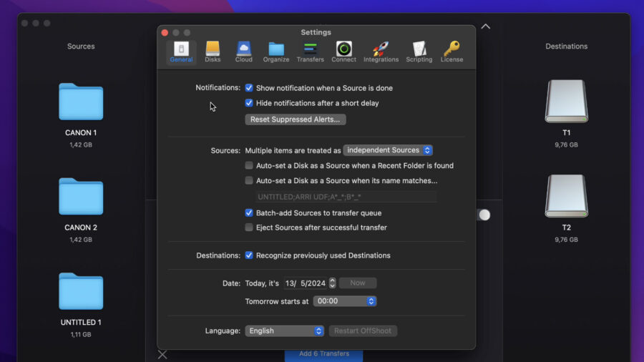
Task: Open the English language dropdown
Action: point(284,331)
